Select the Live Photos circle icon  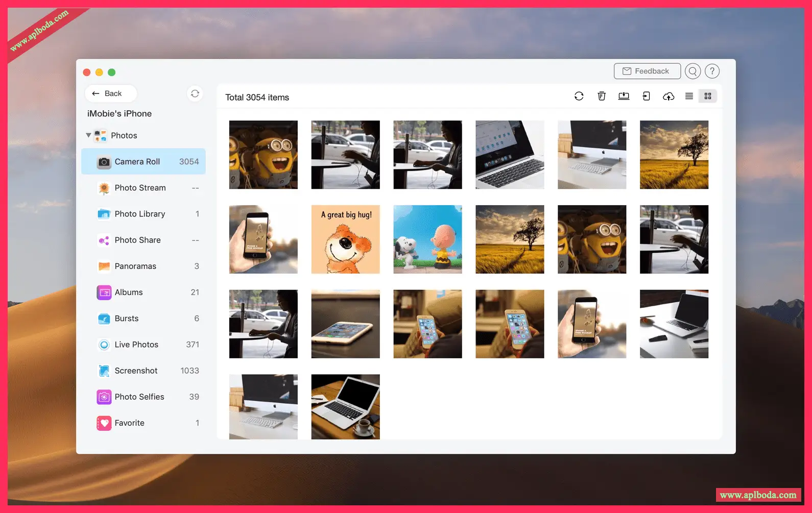104,345
